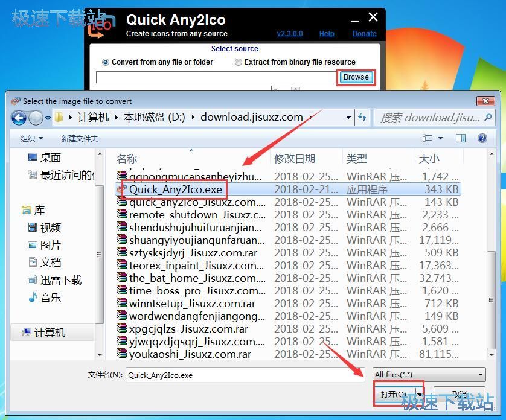Select Convert from any file or folder
The image size is (506, 420).
[158, 62]
